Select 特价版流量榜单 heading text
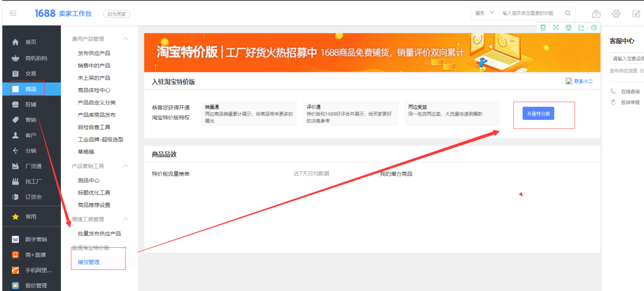 (171, 174)
